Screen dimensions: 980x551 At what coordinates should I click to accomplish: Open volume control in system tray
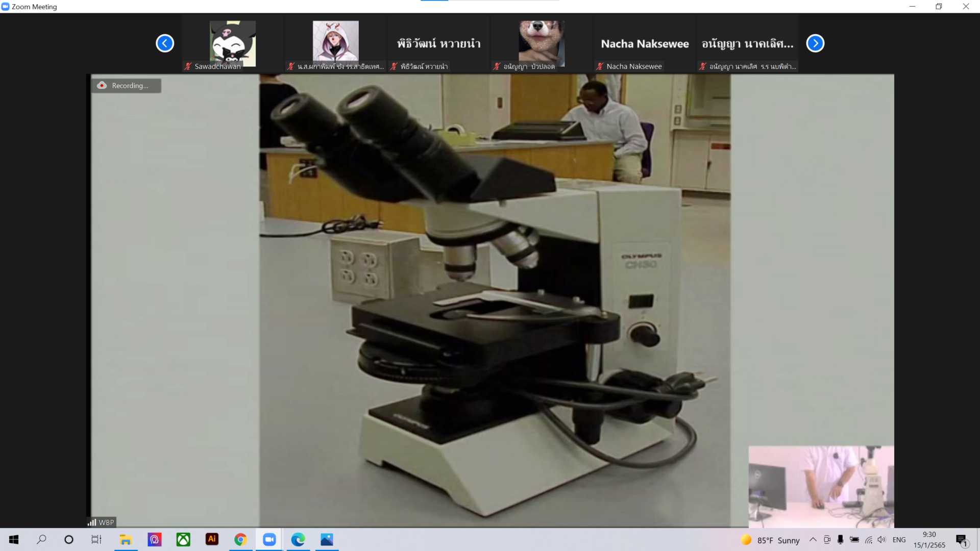click(881, 539)
